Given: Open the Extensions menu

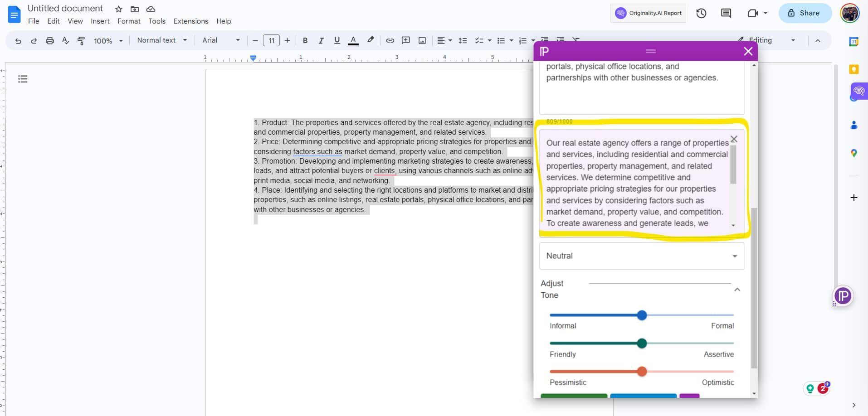Looking at the screenshot, I should coord(190,21).
